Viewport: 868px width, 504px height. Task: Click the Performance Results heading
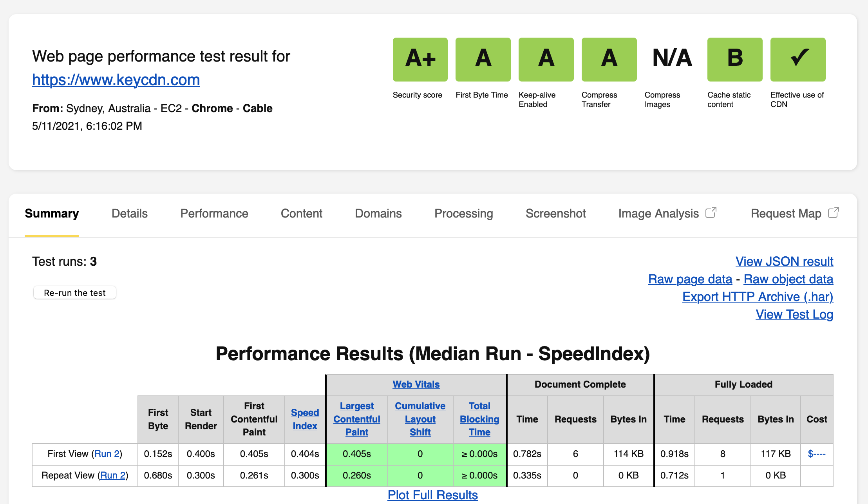[x=433, y=354]
